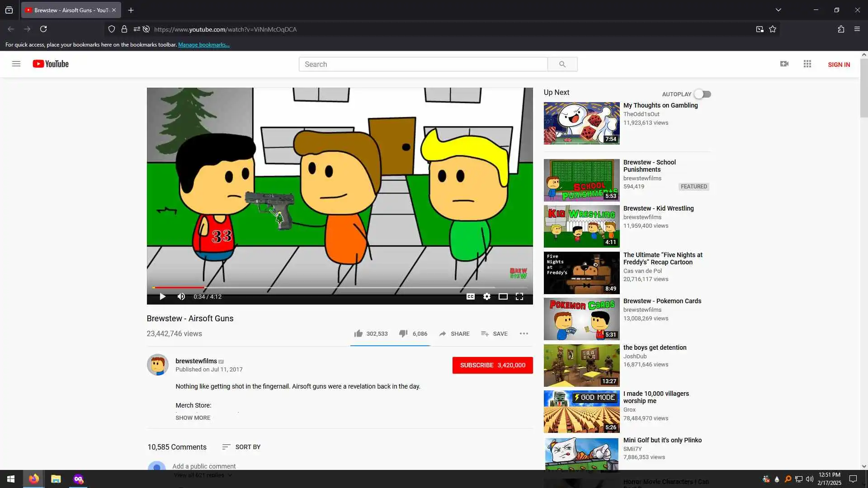Click the video progress bar
Screen dimensions: 868x488
(339, 287)
